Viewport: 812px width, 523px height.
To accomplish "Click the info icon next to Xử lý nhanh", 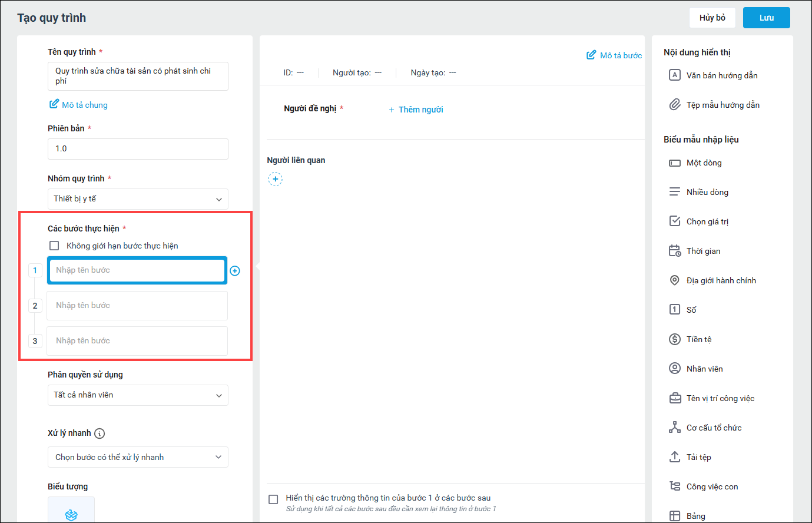I will point(100,433).
